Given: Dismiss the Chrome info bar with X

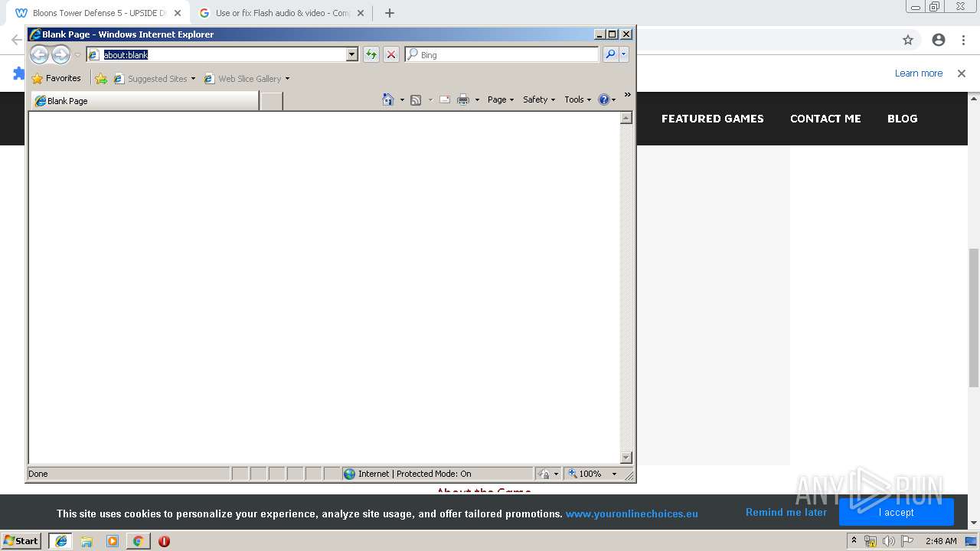Looking at the screenshot, I should click(x=962, y=73).
